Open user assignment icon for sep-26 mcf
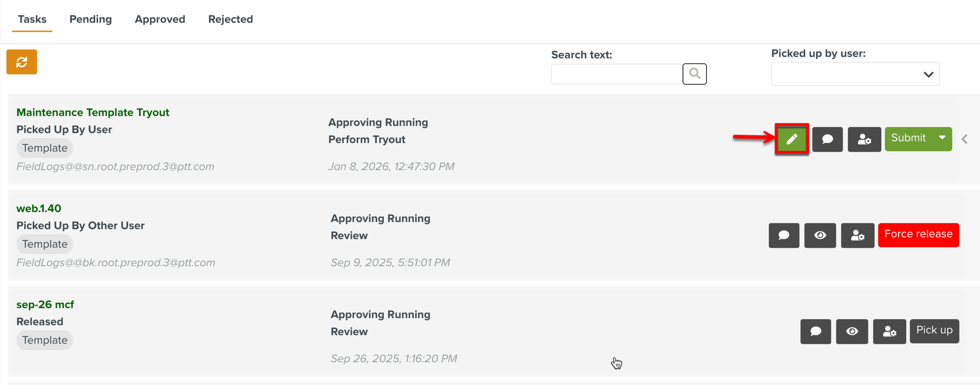 (x=889, y=331)
